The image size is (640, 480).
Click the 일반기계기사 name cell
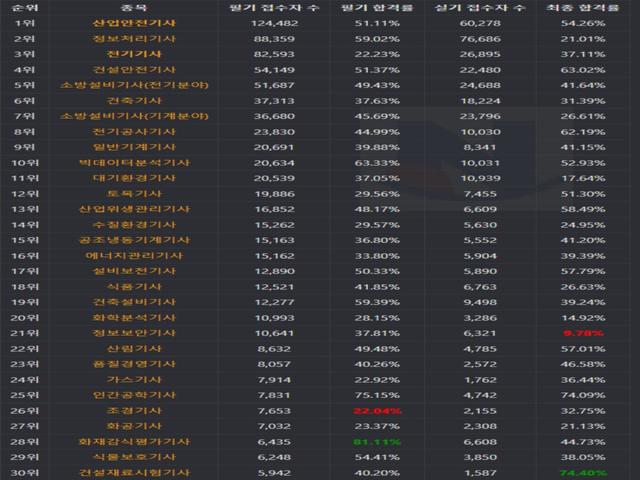pos(134,147)
